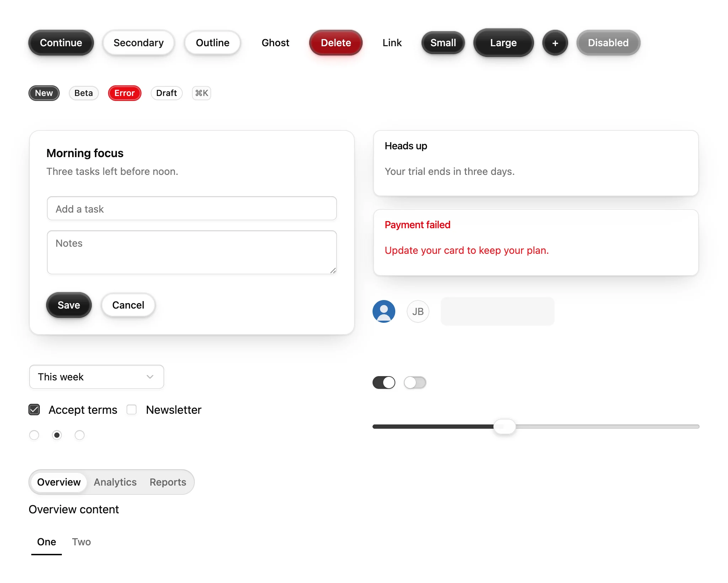Click the blue user avatar
The image size is (728, 583).
pyautogui.click(x=384, y=311)
